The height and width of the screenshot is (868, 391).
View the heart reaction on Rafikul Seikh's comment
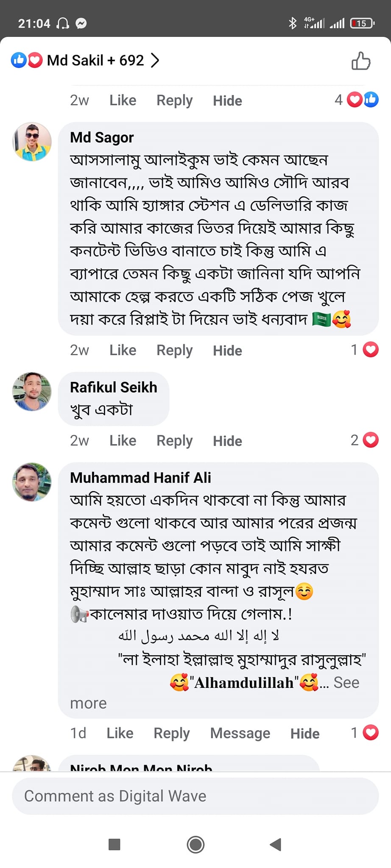coord(371,440)
